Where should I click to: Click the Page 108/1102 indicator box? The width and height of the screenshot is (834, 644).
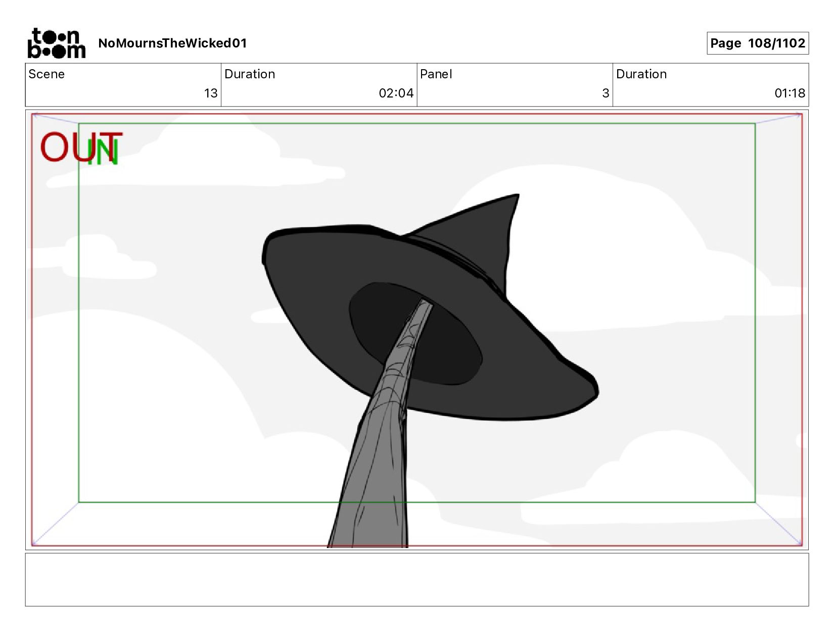pyautogui.click(x=757, y=43)
